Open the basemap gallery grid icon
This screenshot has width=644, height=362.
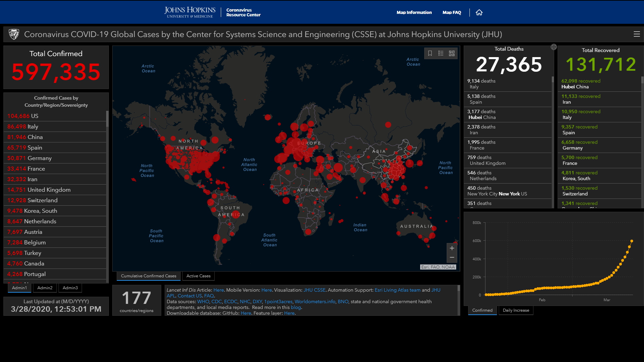pyautogui.click(x=452, y=53)
